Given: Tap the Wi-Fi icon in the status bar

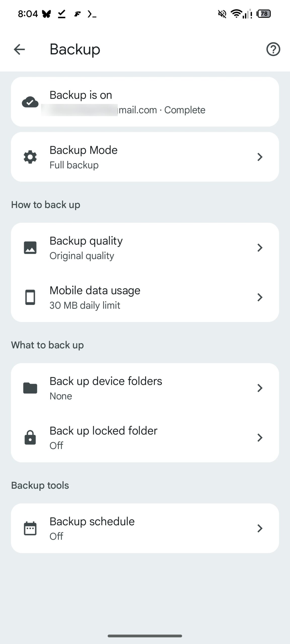Looking at the screenshot, I should pyautogui.click(x=236, y=14).
